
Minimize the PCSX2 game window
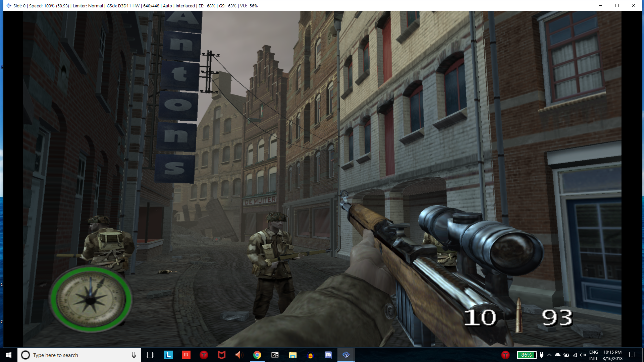coord(600,5)
